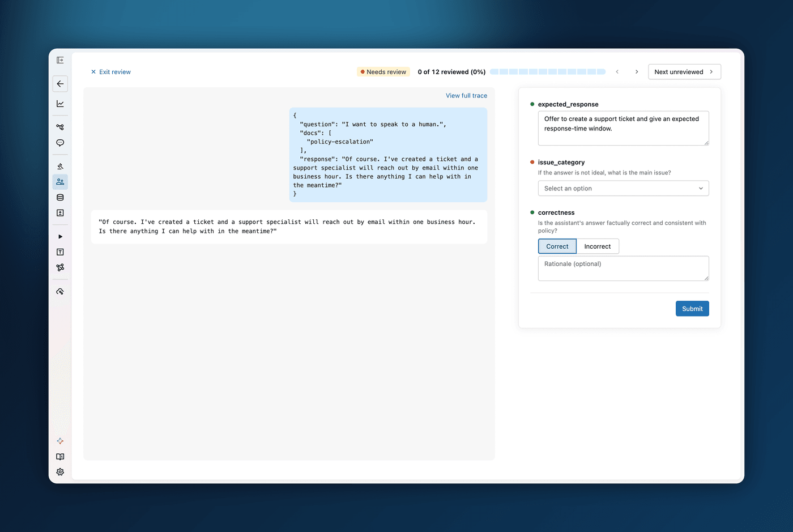Open the line chart overview icon

[x=60, y=104]
